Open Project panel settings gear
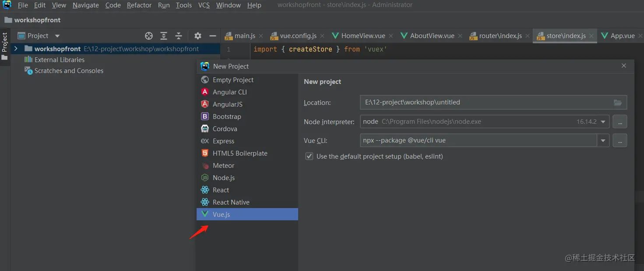Viewport: 644px width, 271px height. [198, 36]
